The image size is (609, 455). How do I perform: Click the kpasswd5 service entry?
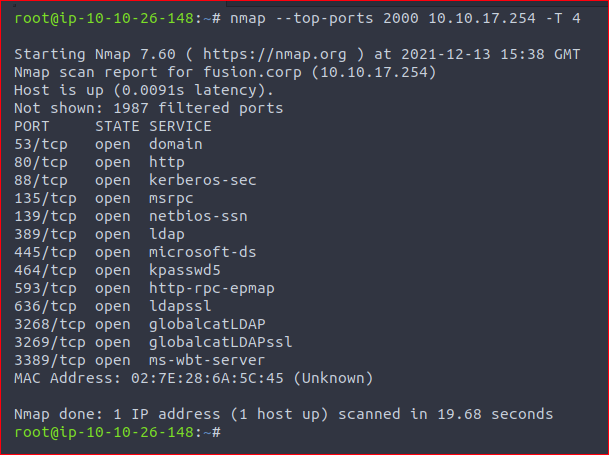[185, 270]
